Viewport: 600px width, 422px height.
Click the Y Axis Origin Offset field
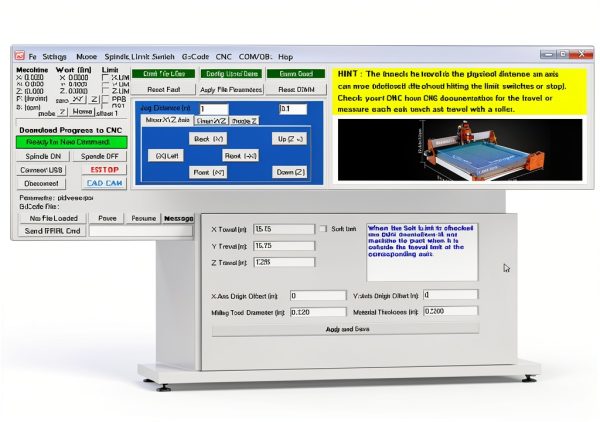(450, 295)
